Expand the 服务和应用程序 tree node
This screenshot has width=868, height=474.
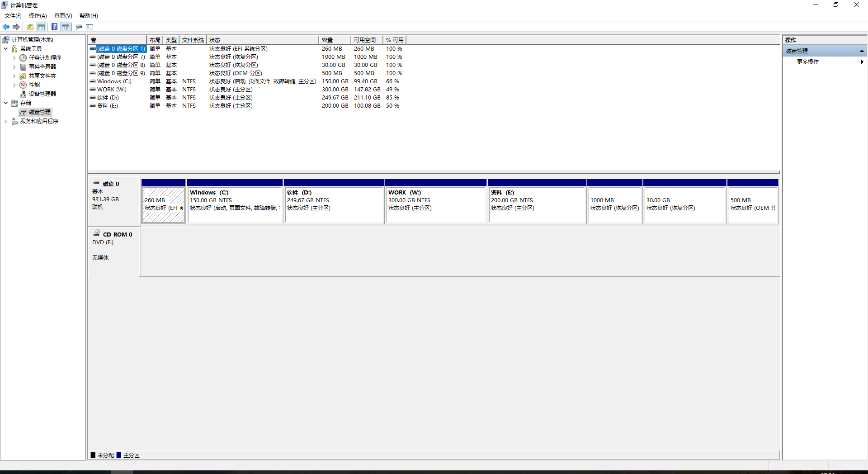6,121
